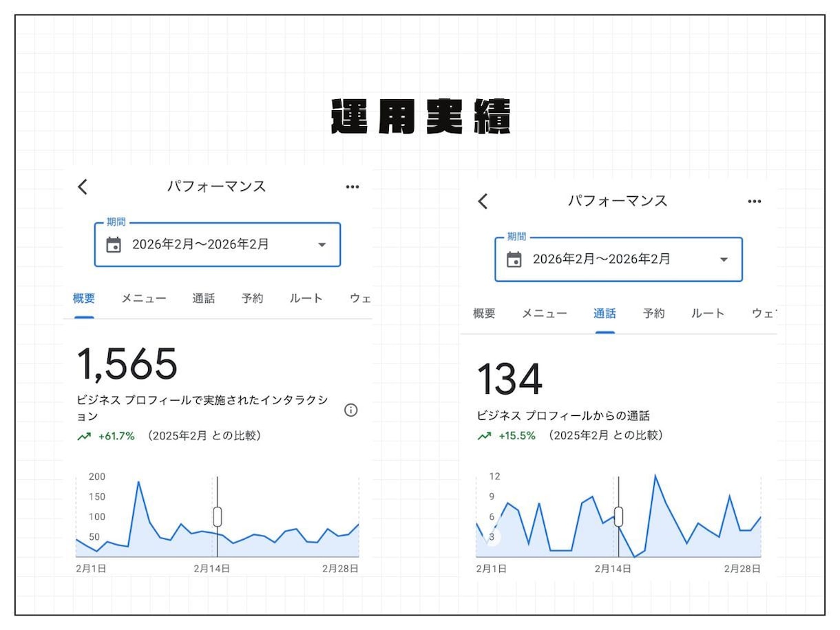Image resolution: width=840 pixels, height=630 pixels.
Task: Select 通話 tab in right panel
Action: click(605, 313)
